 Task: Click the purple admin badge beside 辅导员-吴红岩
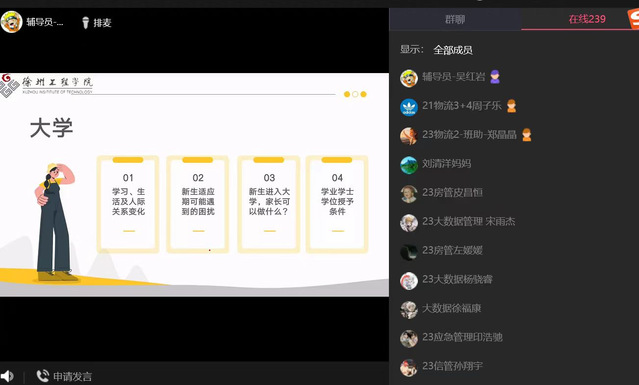click(x=495, y=77)
